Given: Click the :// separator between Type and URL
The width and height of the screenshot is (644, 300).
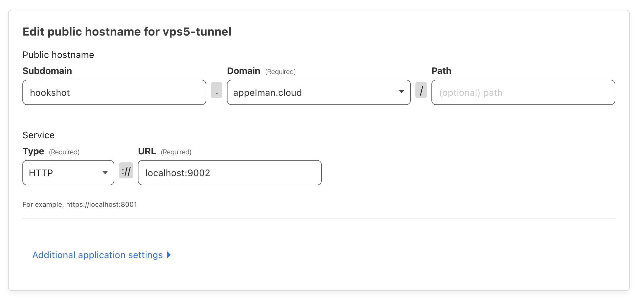Looking at the screenshot, I should point(126,171).
